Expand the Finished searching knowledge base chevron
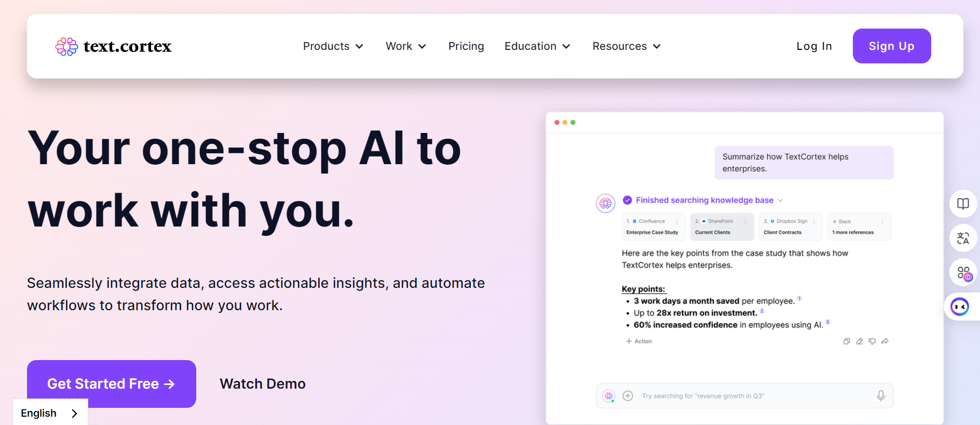The height and width of the screenshot is (425, 980). pyautogui.click(x=780, y=201)
